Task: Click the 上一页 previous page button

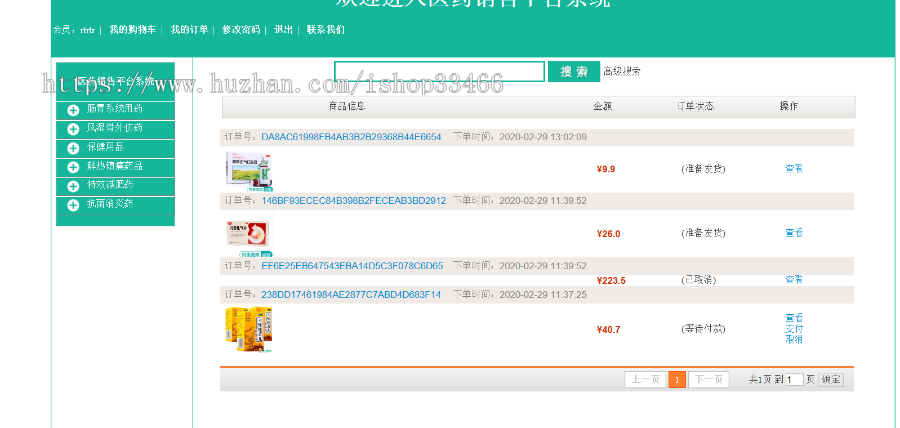Action: point(645,380)
